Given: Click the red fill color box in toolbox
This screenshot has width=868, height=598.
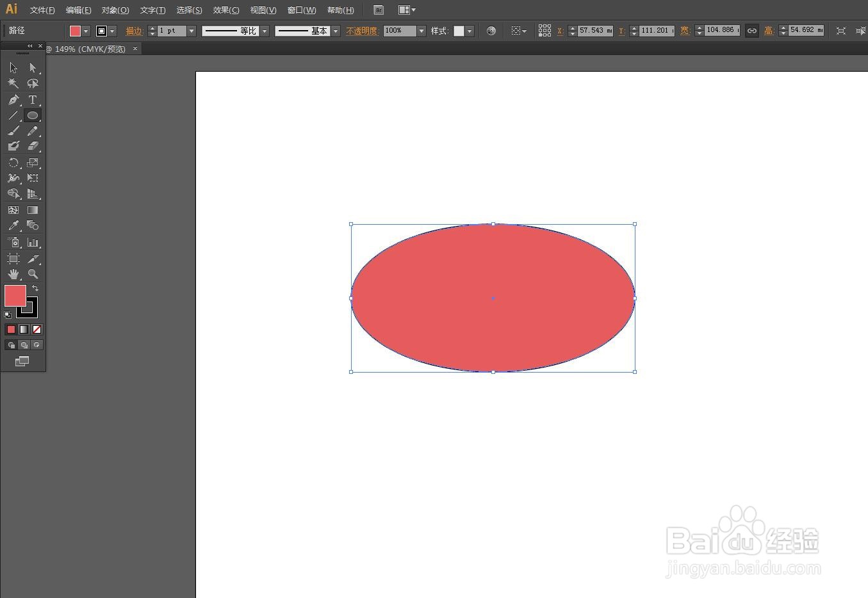Looking at the screenshot, I should point(15,296).
